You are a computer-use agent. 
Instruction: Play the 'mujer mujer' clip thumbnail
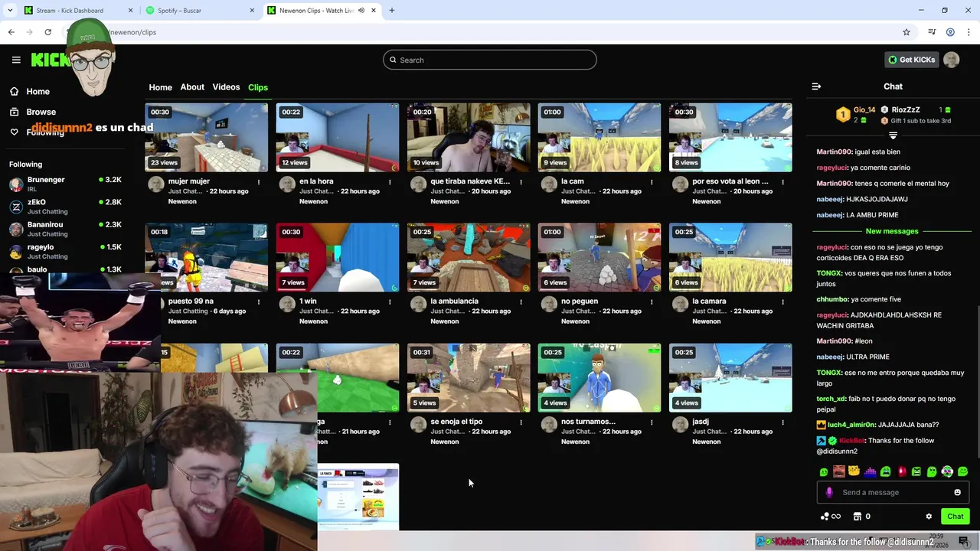[x=207, y=138]
